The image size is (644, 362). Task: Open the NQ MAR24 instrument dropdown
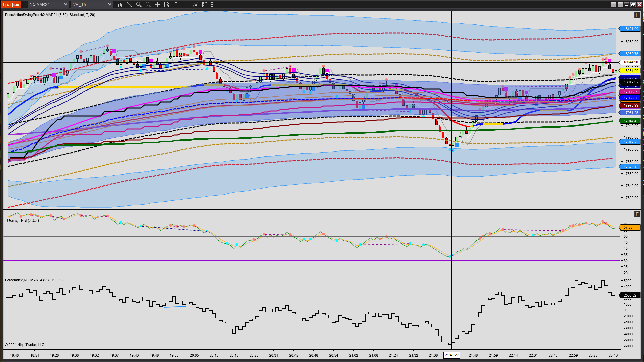[x=48, y=5]
